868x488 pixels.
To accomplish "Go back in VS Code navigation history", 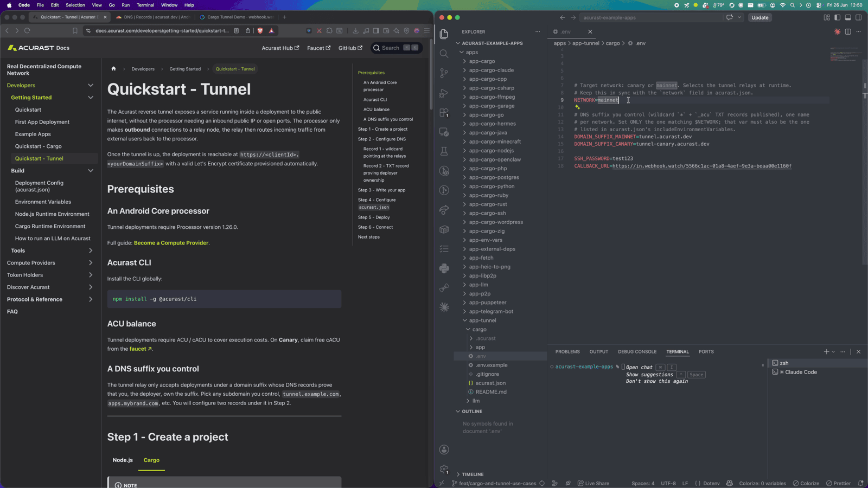I will pyautogui.click(x=563, y=17).
